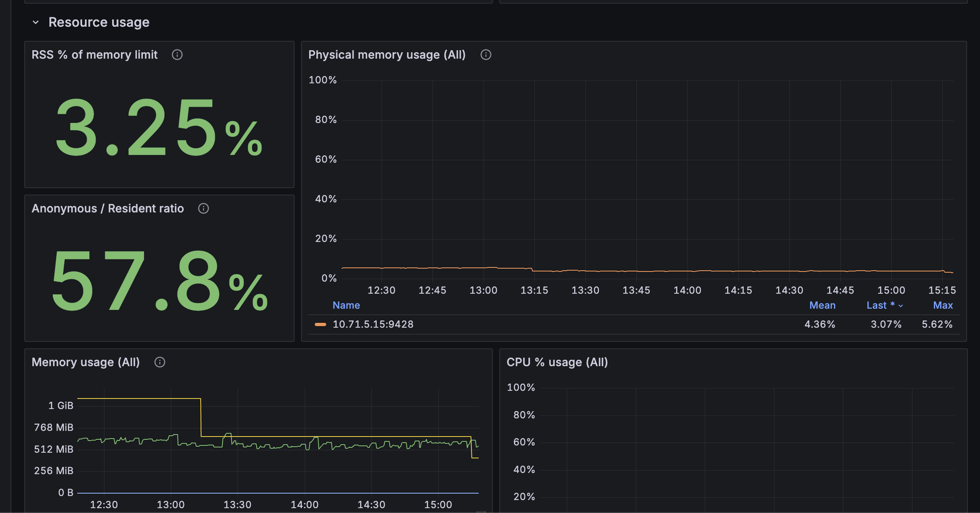Click the 3.25% stat value
The height and width of the screenshot is (513, 980).
click(x=159, y=127)
